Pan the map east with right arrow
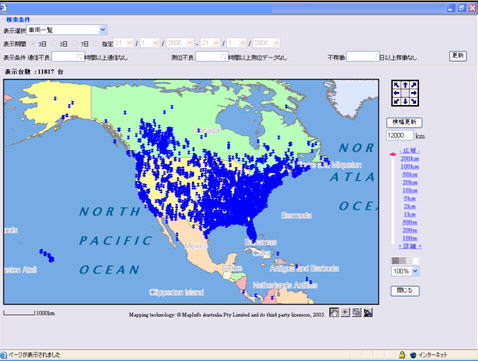The image size is (478, 361). point(413,93)
